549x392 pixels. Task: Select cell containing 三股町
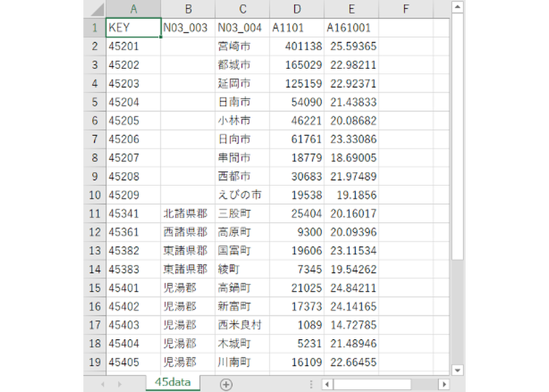click(242, 213)
